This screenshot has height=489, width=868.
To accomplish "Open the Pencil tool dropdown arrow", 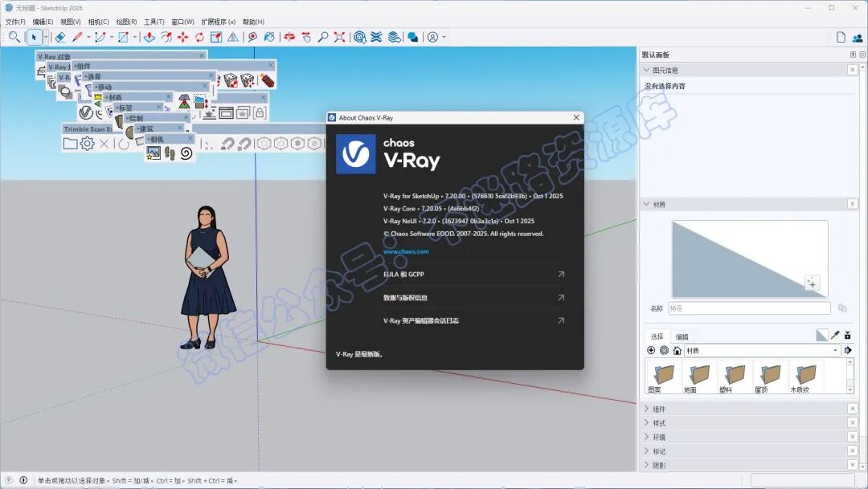I will coord(88,37).
